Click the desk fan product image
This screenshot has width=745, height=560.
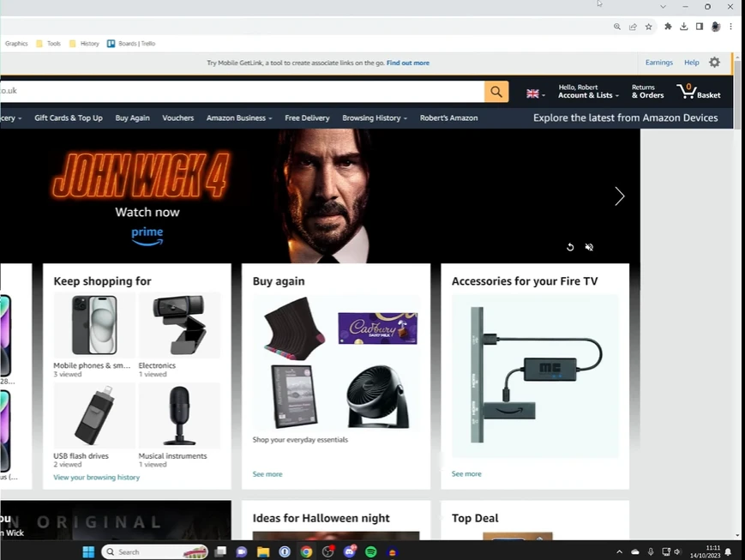378,396
